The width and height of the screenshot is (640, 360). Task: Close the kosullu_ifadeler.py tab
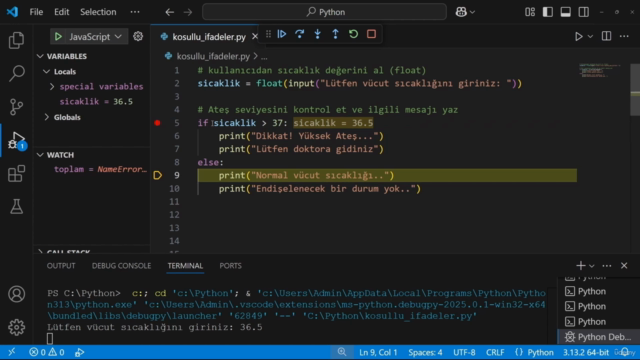(x=255, y=37)
